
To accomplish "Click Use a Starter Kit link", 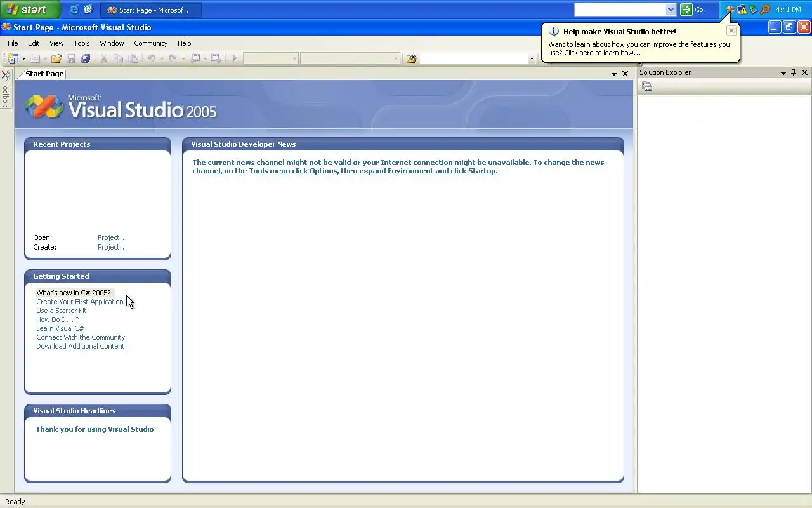I will pyautogui.click(x=62, y=311).
